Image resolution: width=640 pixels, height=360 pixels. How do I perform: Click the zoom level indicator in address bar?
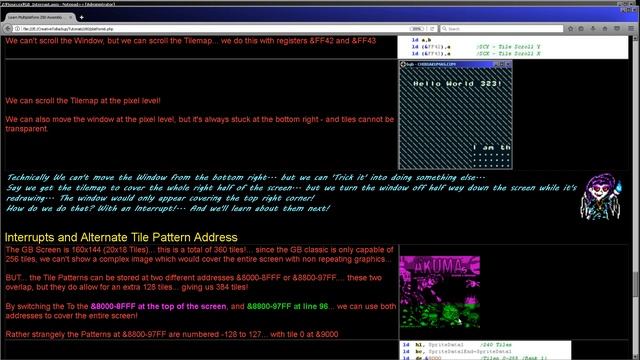pos(416,29)
